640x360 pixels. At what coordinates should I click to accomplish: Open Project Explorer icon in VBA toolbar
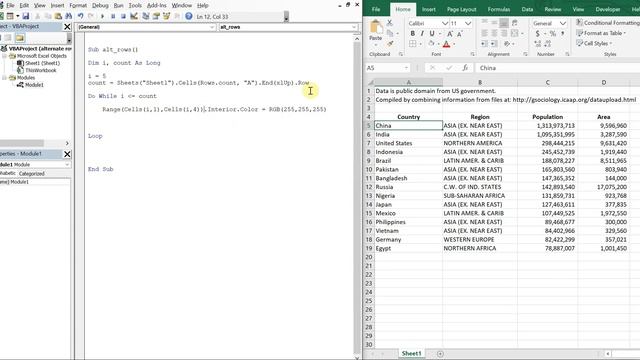click(145, 16)
